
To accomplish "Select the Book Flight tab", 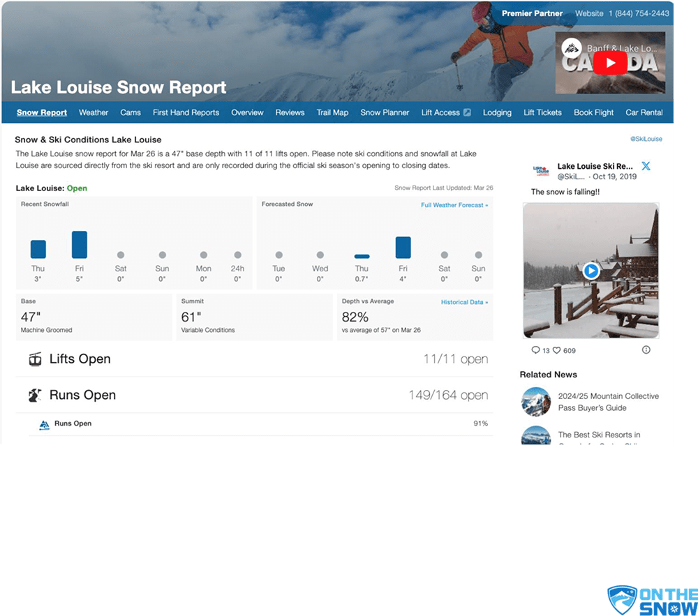I will (593, 112).
